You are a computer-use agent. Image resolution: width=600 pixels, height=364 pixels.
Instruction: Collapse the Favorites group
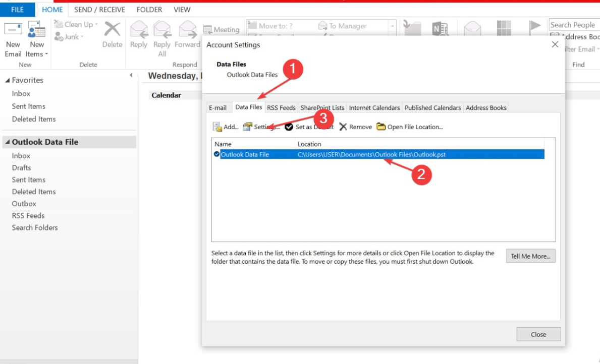coord(7,80)
